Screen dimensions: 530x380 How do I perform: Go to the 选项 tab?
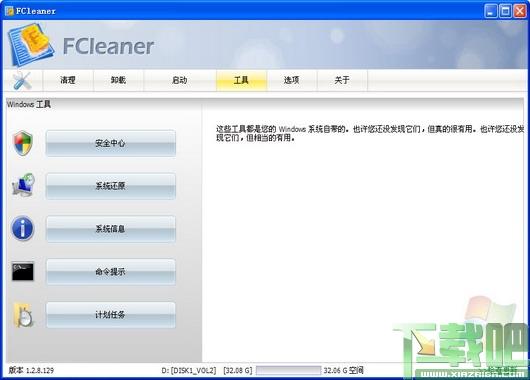[x=292, y=80]
